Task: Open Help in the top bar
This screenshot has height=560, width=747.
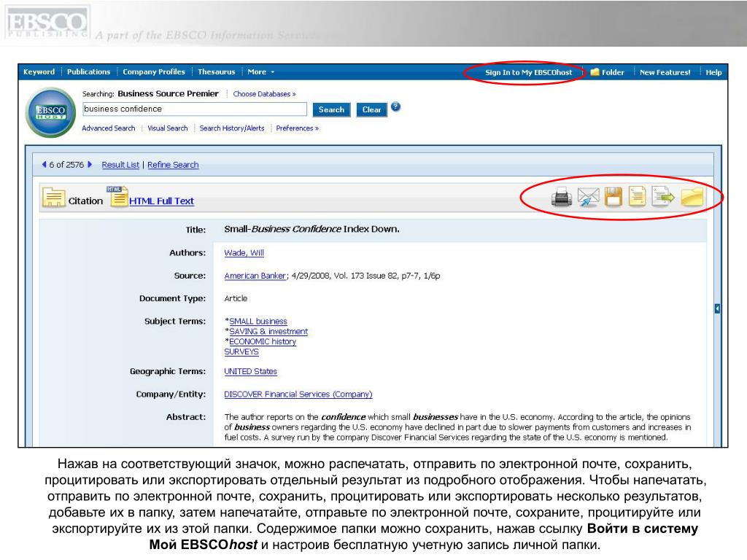Action: pyautogui.click(x=713, y=72)
